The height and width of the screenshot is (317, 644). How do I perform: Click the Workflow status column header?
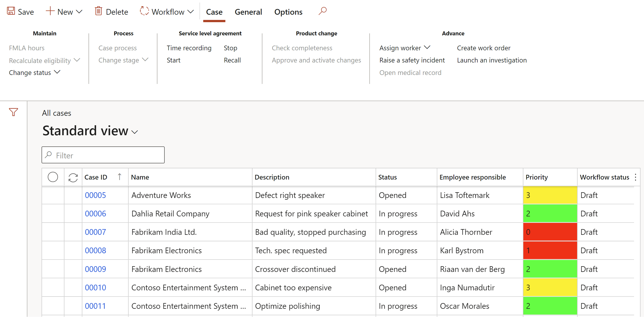pyautogui.click(x=604, y=177)
